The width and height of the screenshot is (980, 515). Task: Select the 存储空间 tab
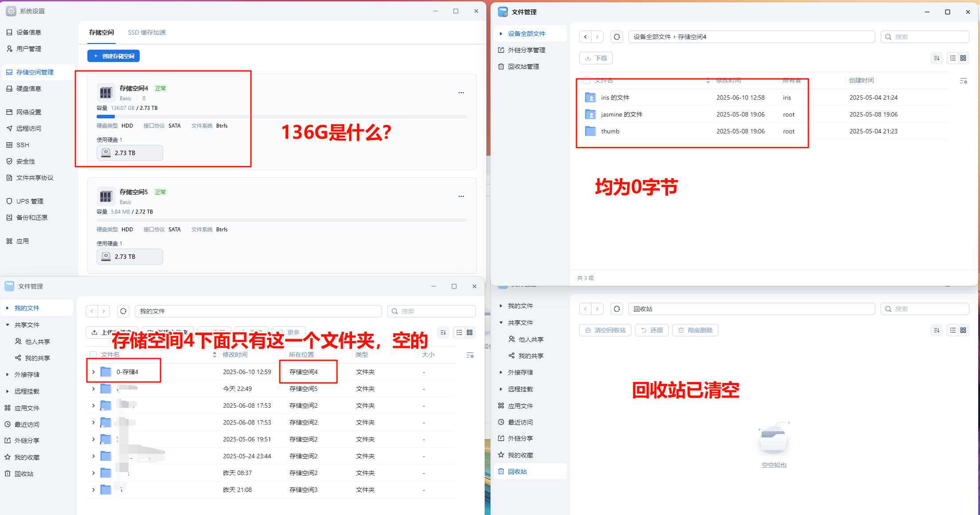coord(102,32)
